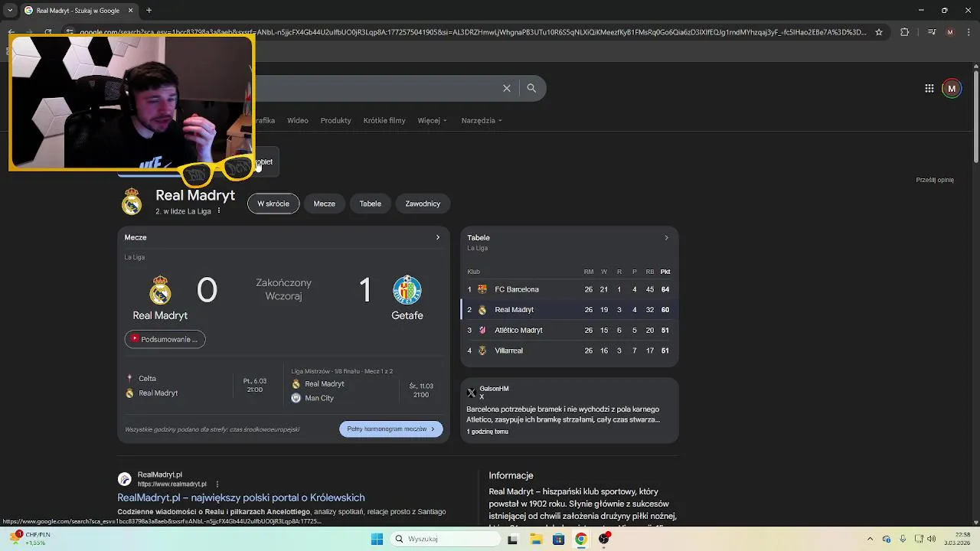Open File Explorer from the taskbar

pos(536,539)
